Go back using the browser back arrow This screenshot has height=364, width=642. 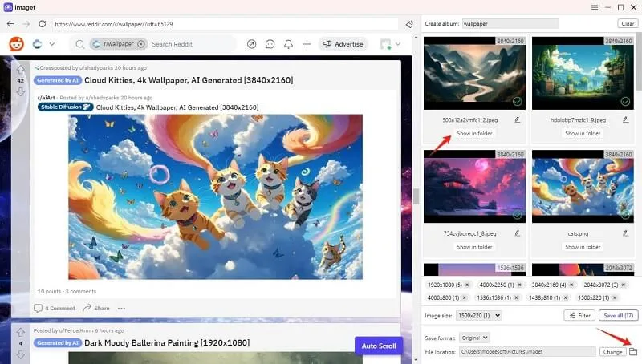pos(10,24)
